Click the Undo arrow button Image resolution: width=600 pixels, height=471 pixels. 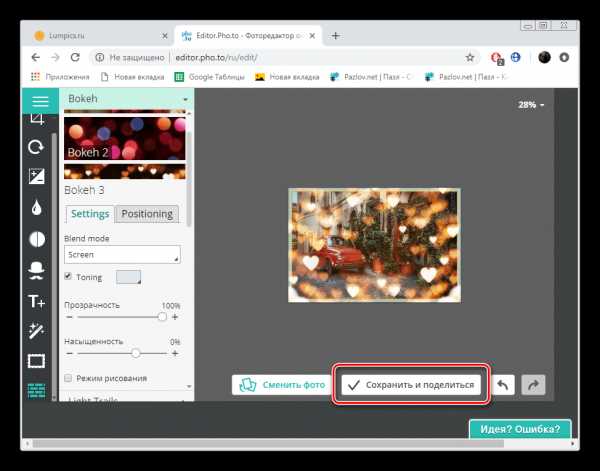click(x=503, y=385)
